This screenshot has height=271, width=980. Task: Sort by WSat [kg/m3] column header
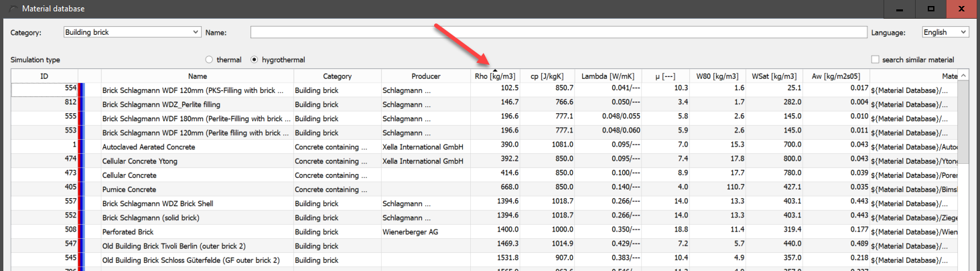773,76
